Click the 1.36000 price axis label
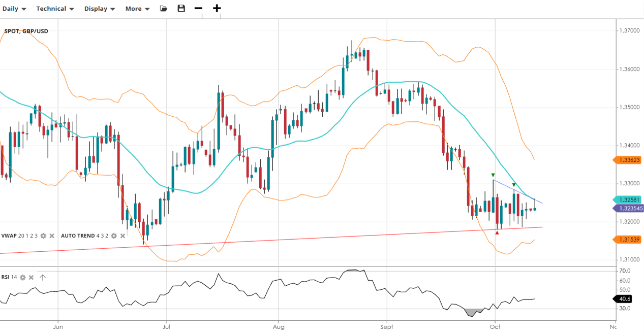The width and height of the screenshot is (644, 335). pyautogui.click(x=629, y=69)
